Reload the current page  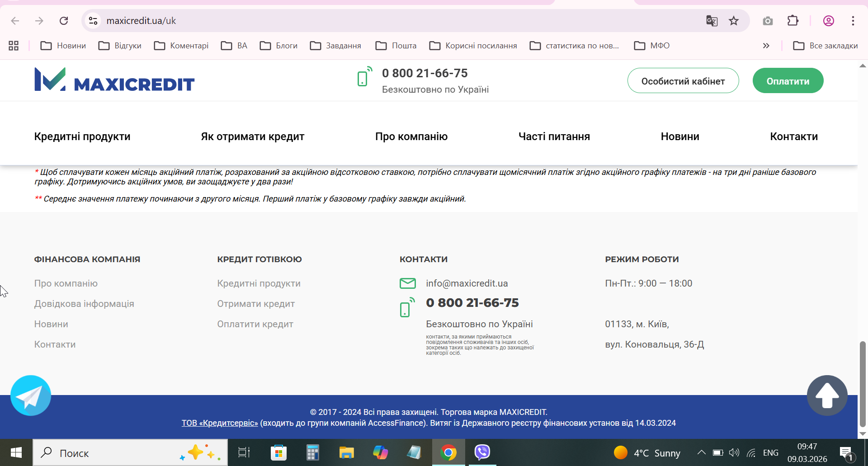coord(64,21)
